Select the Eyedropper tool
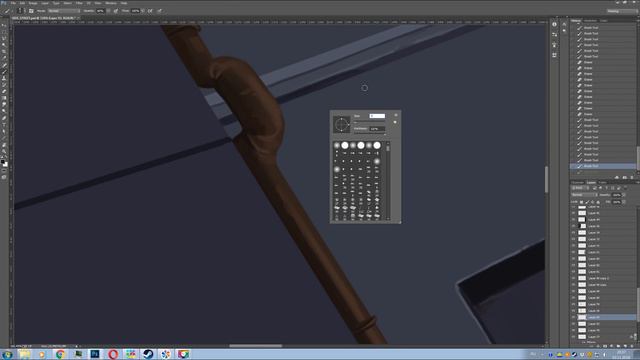The width and height of the screenshot is (640, 360). [4, 58]
